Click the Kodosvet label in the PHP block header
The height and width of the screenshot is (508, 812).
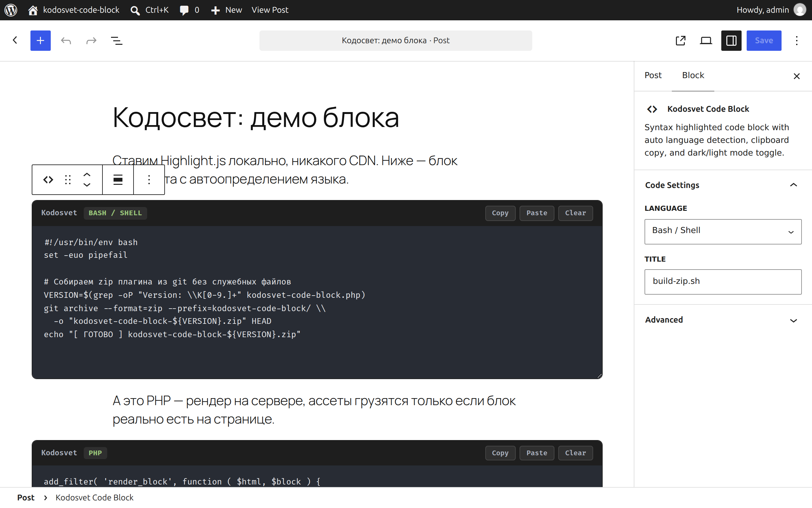click(59, 453)
